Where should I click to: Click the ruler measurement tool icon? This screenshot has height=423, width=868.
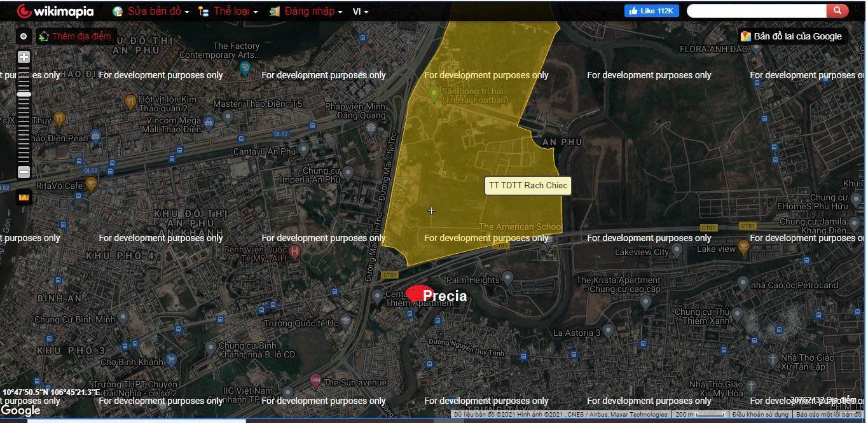(x=24, y=197)
